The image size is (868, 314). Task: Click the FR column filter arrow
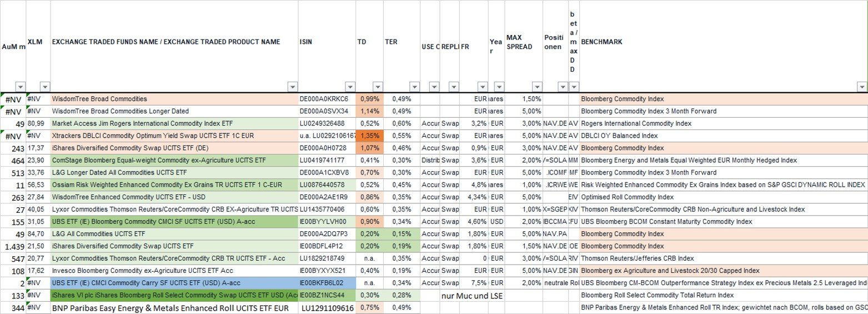pyautogui.click(x=482, y=87)
